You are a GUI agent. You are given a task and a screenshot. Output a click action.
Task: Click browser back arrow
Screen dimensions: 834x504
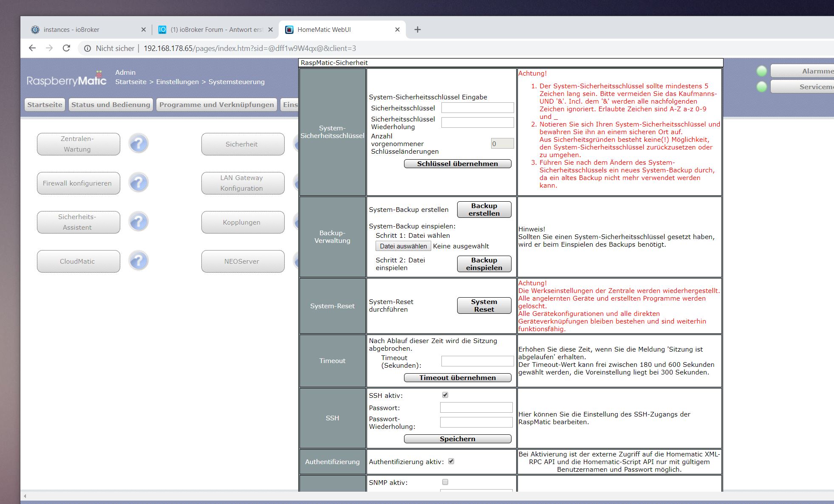click(32, 48)
